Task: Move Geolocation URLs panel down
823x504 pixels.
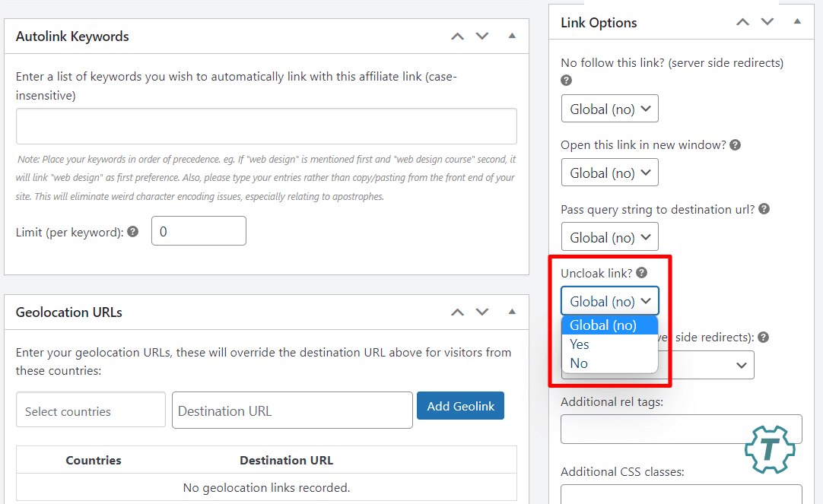Action: tap(482, 312)
